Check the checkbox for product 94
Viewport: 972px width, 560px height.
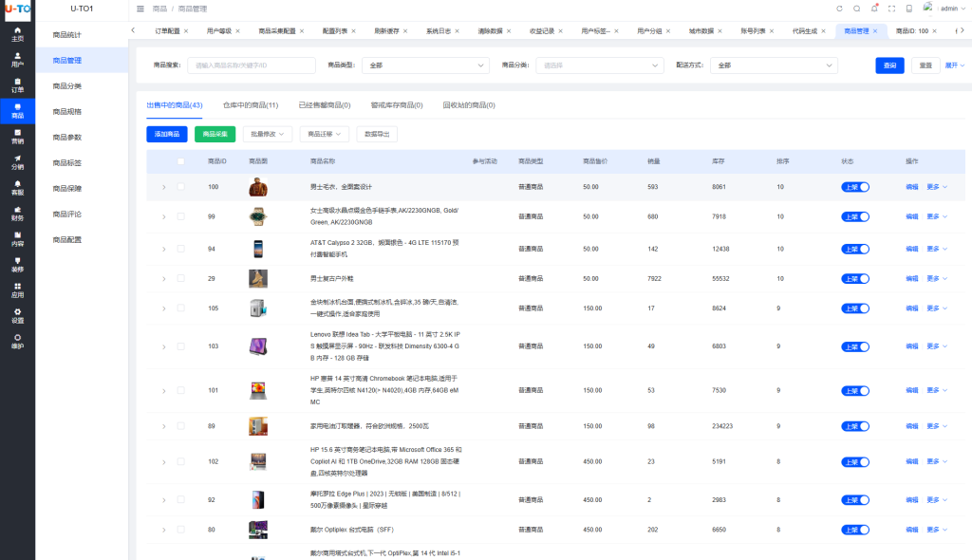[180, 249]
